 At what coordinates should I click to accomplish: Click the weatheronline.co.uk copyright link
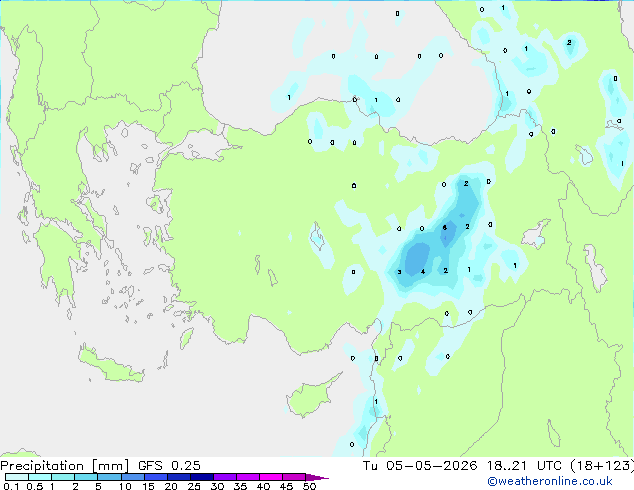[x=549, y=481]
